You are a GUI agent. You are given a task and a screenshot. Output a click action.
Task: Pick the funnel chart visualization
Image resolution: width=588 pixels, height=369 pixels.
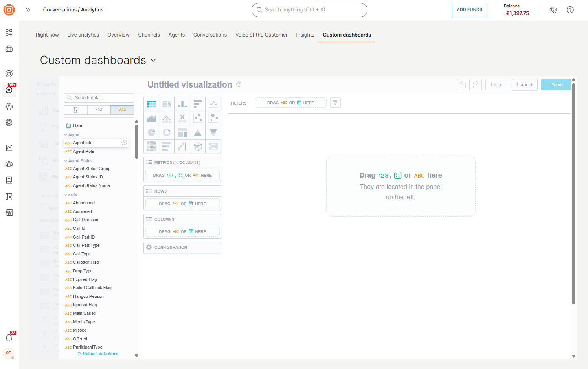click(x=213, y=132)
